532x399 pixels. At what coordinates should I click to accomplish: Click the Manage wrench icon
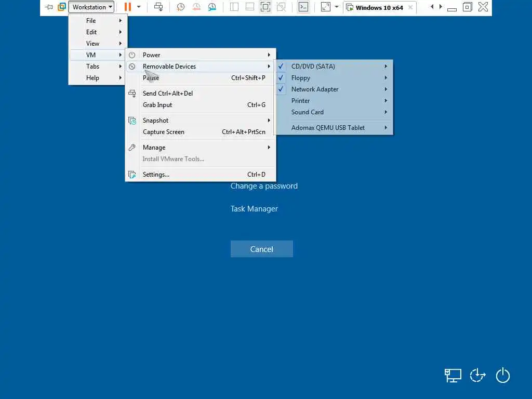tap(132, 148)
